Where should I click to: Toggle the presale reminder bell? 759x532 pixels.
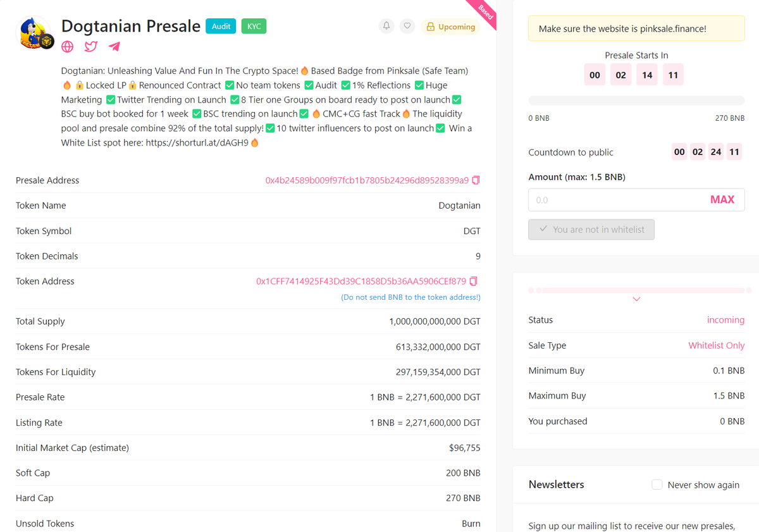click(x=386, y=27)
